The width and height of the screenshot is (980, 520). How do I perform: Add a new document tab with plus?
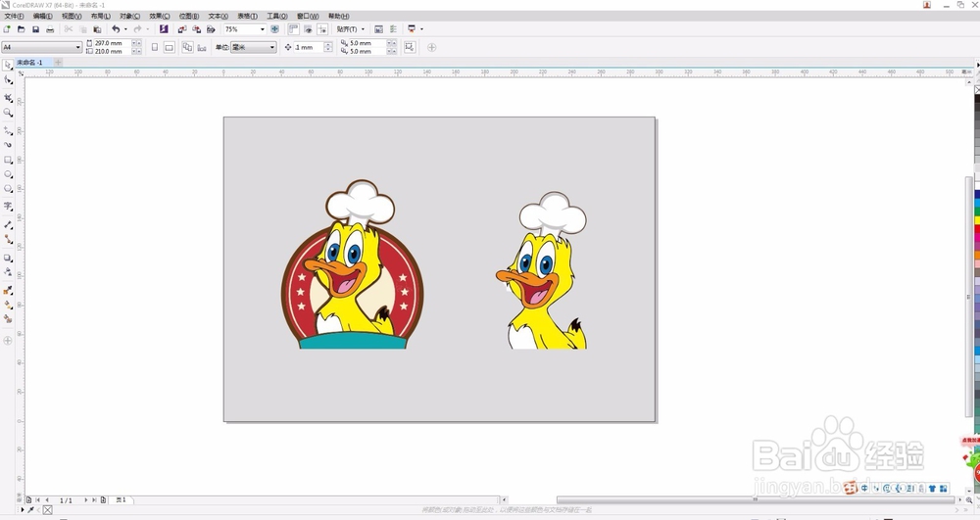58,63
